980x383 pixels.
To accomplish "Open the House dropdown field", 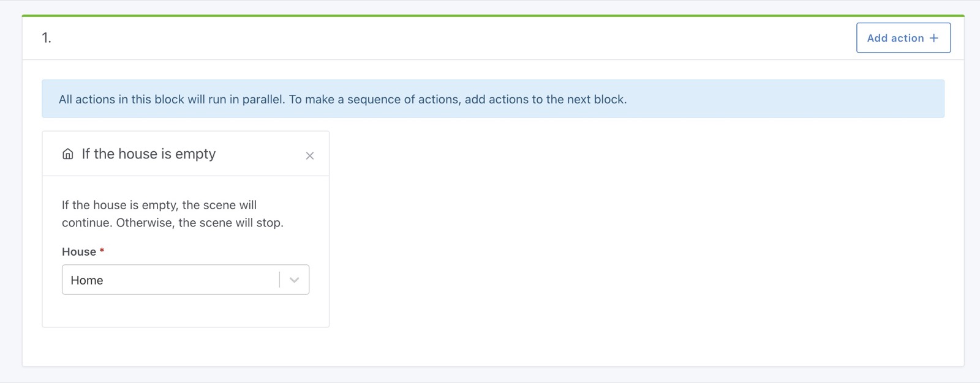I will pyautogui.click(x=171, y=280).
